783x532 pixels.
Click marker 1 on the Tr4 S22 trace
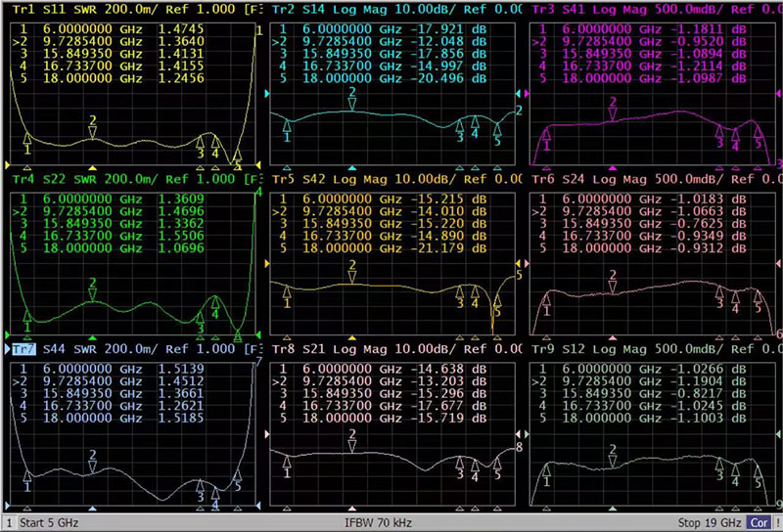pos(27,315)
